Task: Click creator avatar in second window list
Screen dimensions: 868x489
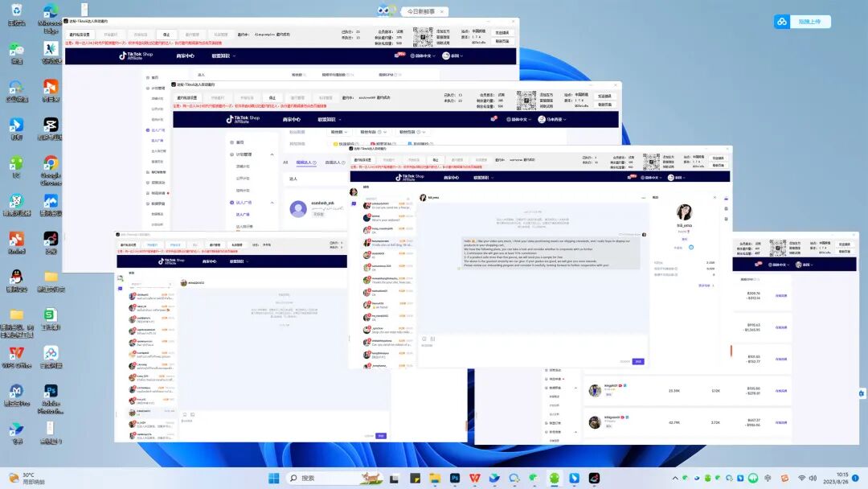Action: tap(298, 209)
